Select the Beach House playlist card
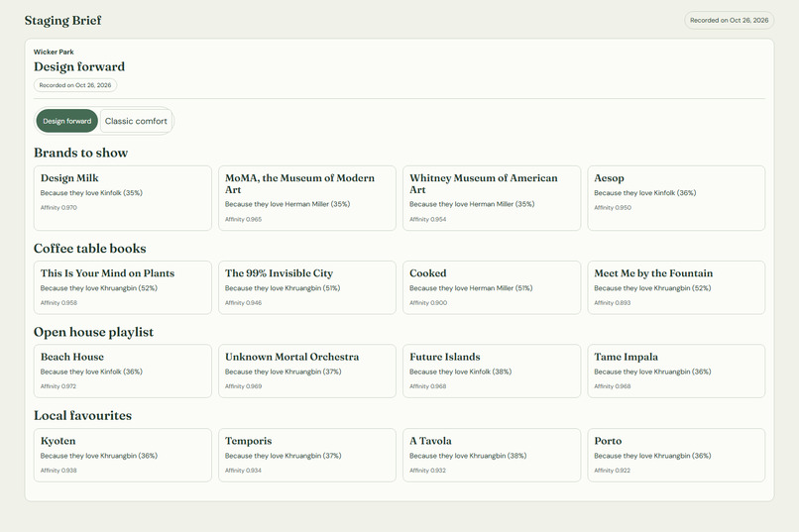Image resolution: width=799 pixels, height=532 pixels. pyautogui.click(x=123, y=372)
